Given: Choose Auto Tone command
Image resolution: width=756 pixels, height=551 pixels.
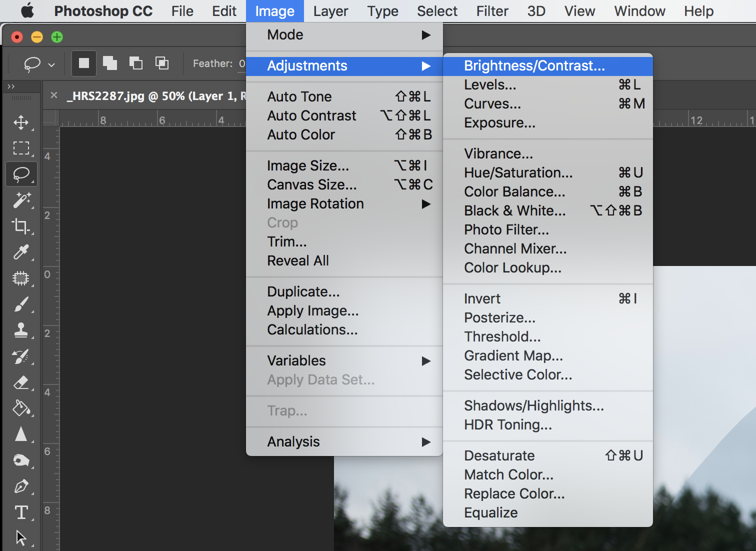Looking at the screenshot, I should coord(344,97).
